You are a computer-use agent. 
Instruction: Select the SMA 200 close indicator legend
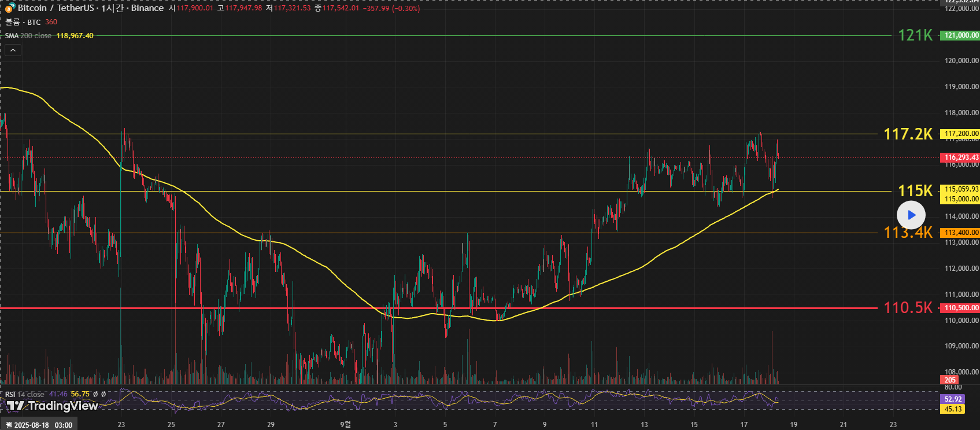pos(28,36)
